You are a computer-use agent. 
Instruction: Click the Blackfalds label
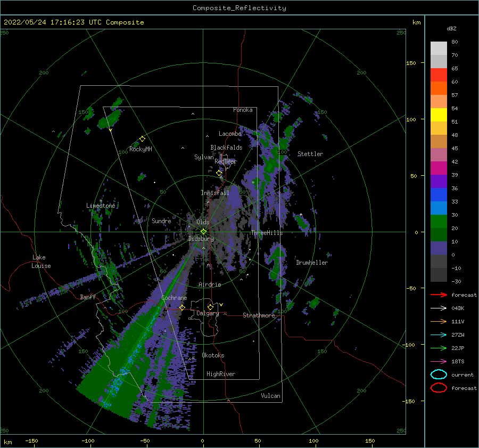pos(226,148)
